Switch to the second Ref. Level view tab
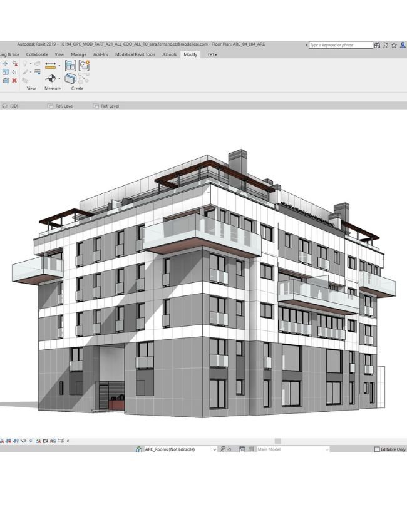 106,106
